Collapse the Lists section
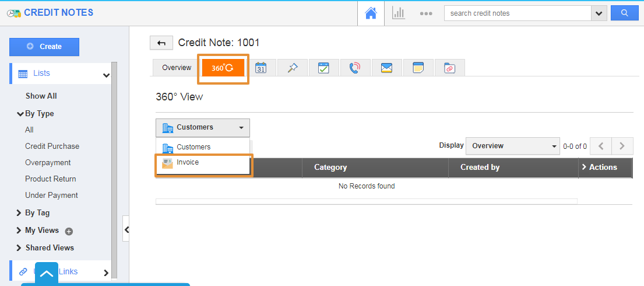This screenshot has width=644, height=286. [x=107, y=75]
